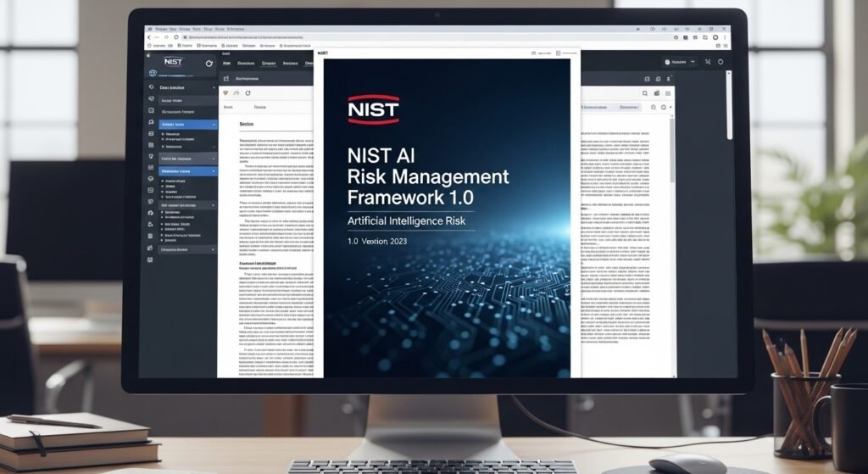The width and height of the screenshot is (868, 474).
Task: Click the '1.0 Vention 2023' version line
Action: point(377,241)
